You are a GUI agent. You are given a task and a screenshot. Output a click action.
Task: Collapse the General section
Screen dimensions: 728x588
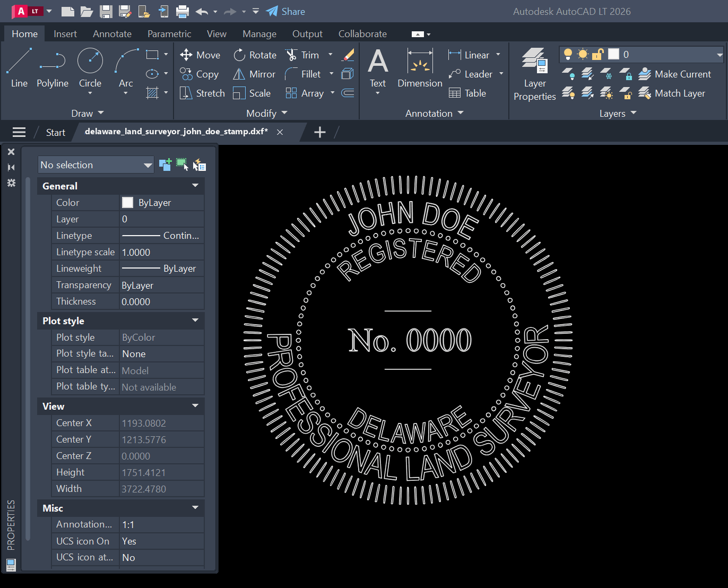(x=195, y=186)
